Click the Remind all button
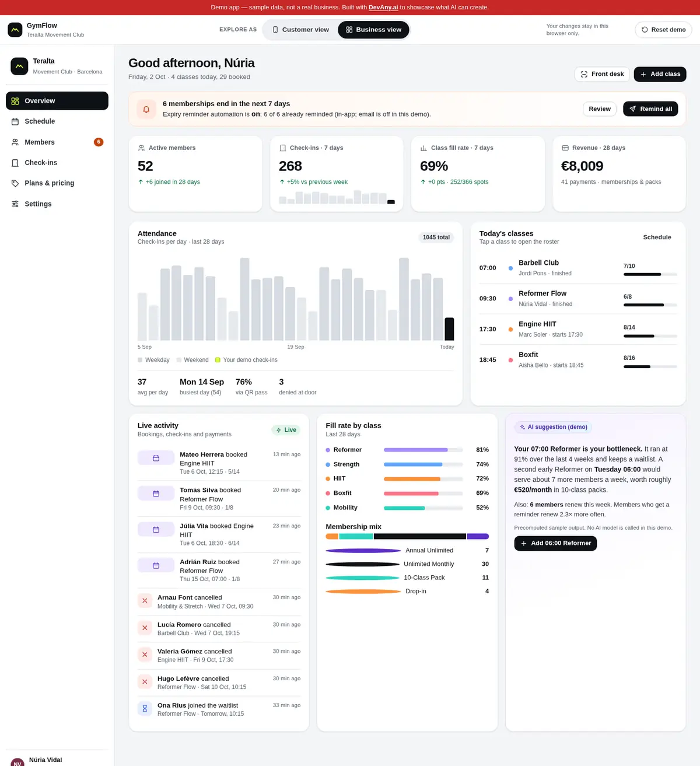The image size is (700, 766). [x=650, y=109]
